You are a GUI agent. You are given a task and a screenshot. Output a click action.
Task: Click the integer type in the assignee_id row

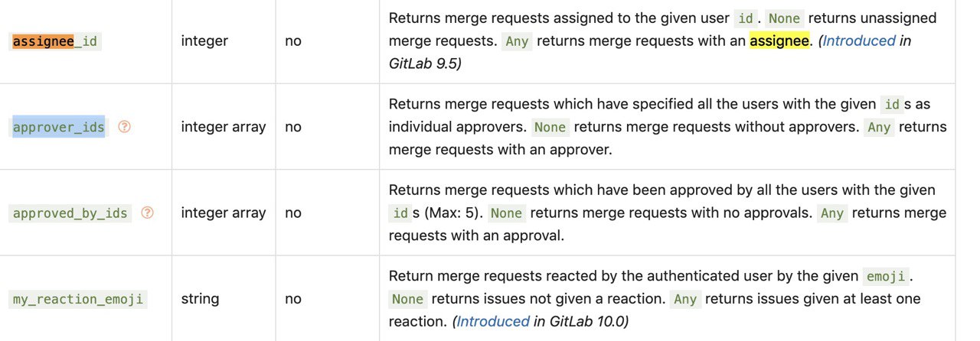coord(204,41)
